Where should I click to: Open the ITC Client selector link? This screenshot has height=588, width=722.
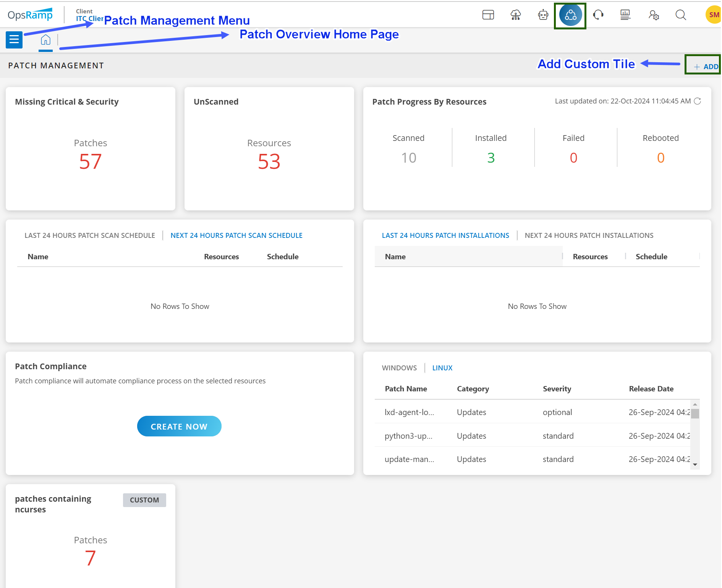90,18
